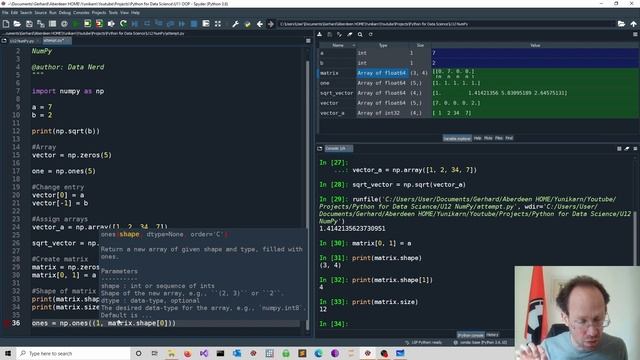Click breakpoint marker on line 36
This screenshot has height=360, width=640.
pos(6,323)
